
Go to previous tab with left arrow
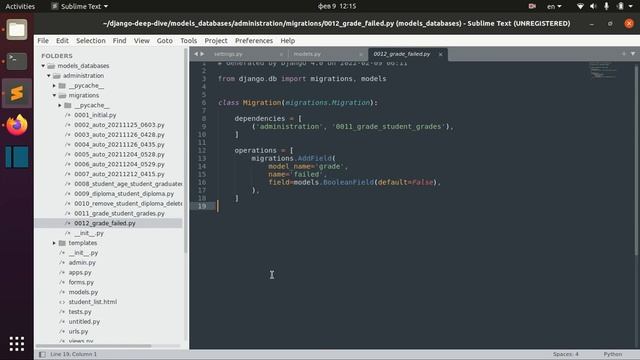pos(196,54)
